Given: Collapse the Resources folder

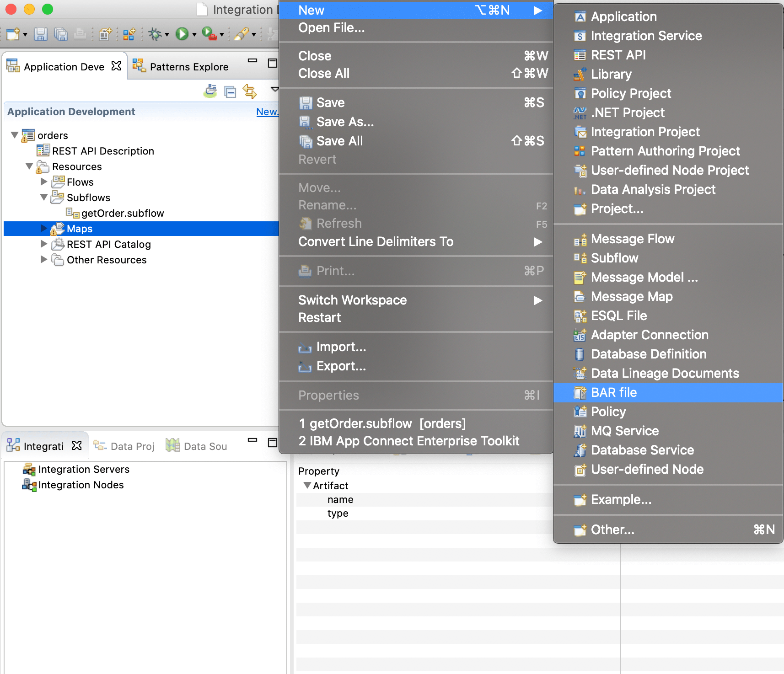Looking at the screenshot, I should pyautogui.click(x=29, y=166).
